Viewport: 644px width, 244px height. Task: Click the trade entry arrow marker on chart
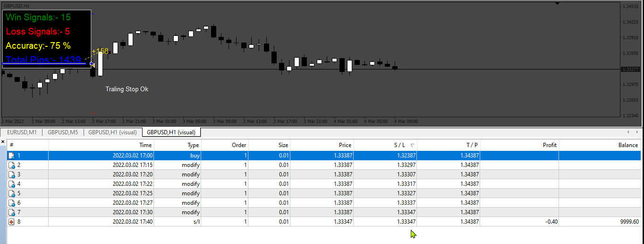(93, 64)
